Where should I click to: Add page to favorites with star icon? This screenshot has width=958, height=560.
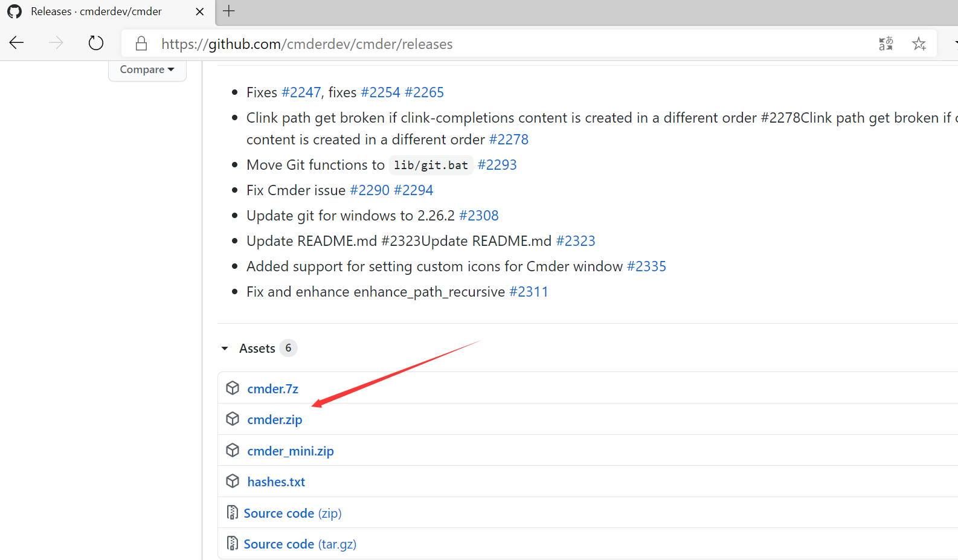(x=919, y=43)
